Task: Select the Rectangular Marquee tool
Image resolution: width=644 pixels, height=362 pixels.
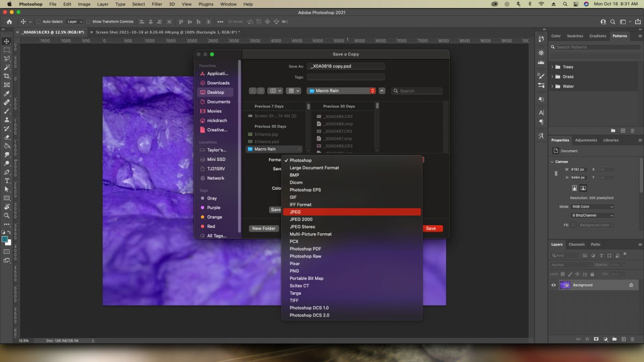Action: [x=7, y=50]
